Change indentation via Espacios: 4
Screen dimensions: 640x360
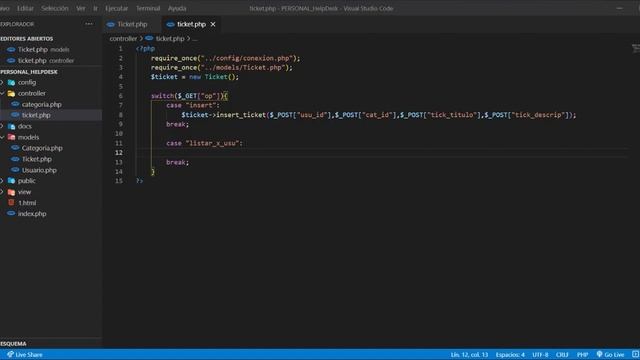pyautogui.click(x=510, y=355)
